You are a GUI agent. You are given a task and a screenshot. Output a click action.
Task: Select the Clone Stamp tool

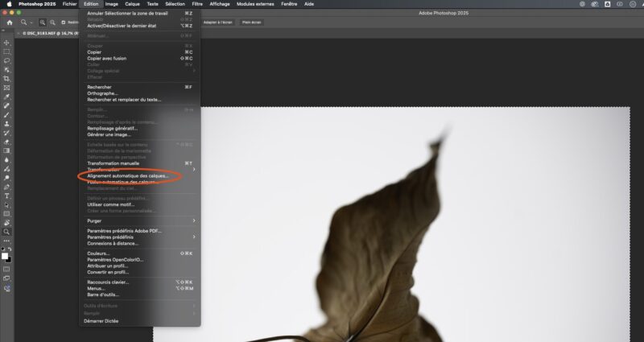pyautogui.click(x=6, y=124)
